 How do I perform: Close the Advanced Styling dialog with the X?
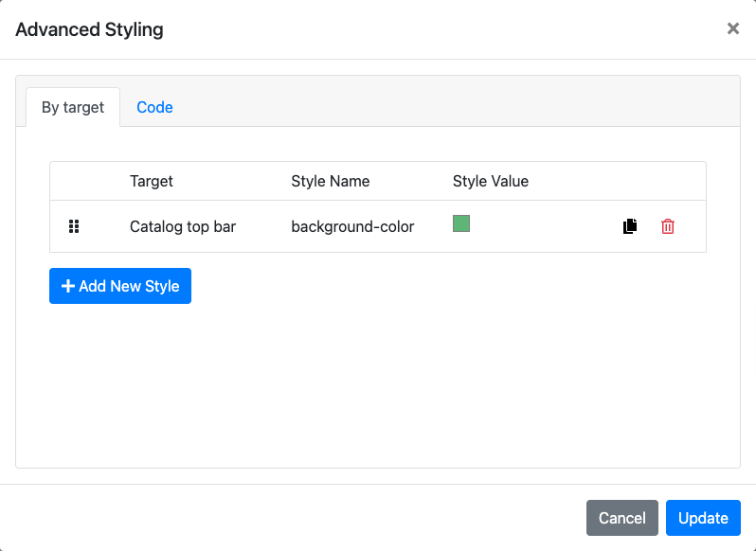coord(732,29)
